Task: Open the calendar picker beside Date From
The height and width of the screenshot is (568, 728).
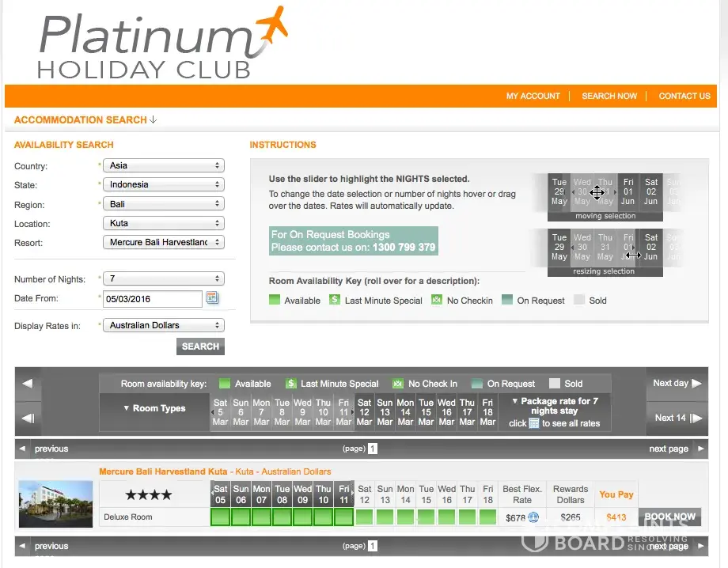Action: point(212,298)
